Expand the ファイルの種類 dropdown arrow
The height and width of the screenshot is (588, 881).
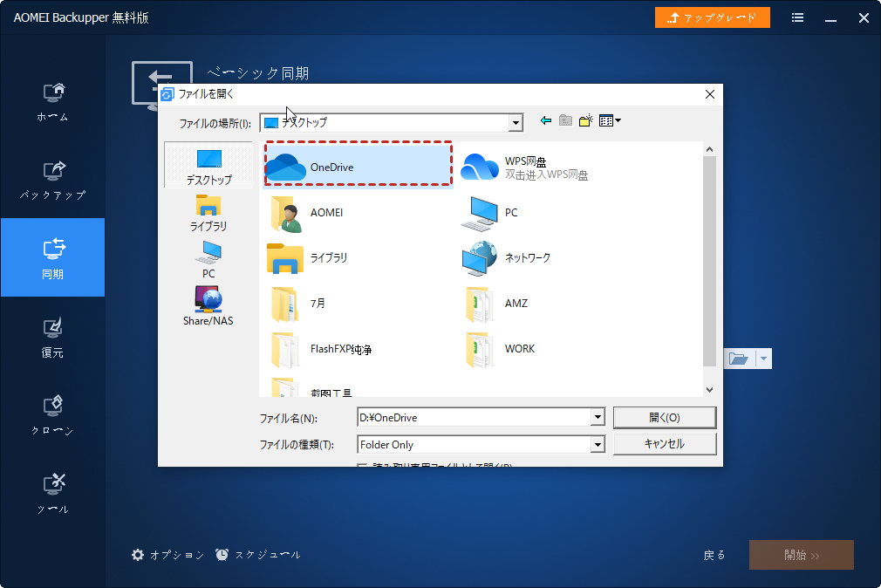pos(598,445)
